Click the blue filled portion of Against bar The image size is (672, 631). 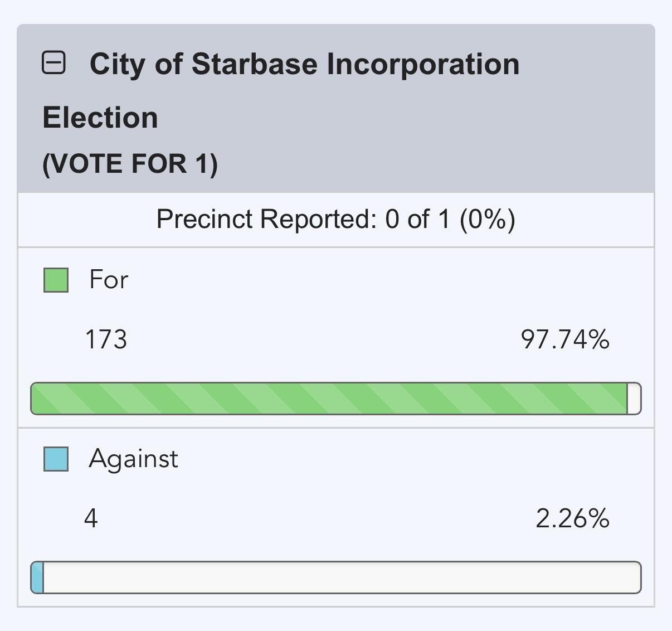37,577
